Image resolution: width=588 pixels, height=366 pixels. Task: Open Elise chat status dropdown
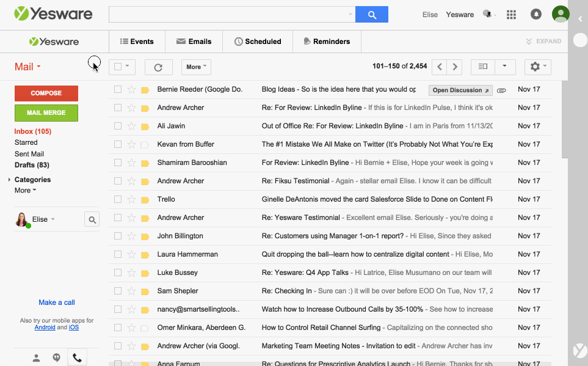coord(53,219)
